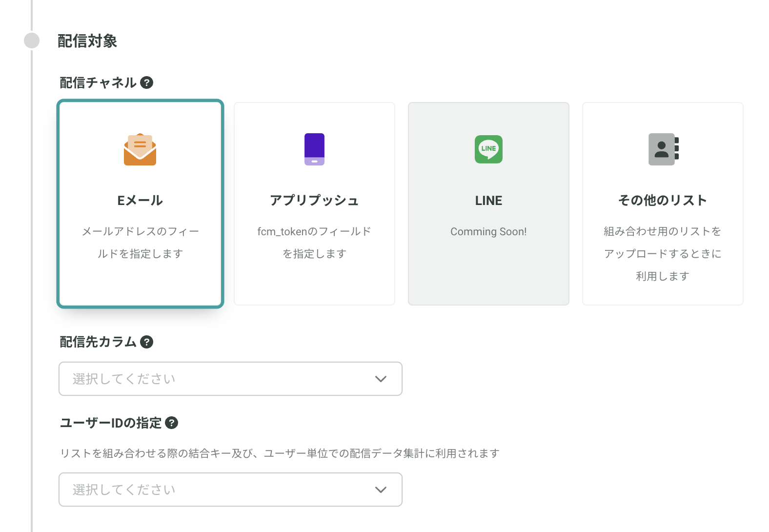Select the Eメール envelope icon
Screen dimensions: 769x532
[x=140, y=149]
